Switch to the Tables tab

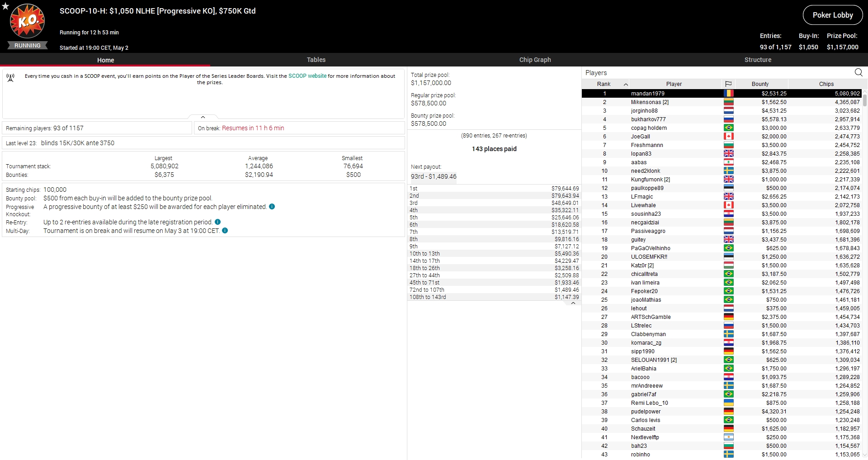[x=316, y=60]
